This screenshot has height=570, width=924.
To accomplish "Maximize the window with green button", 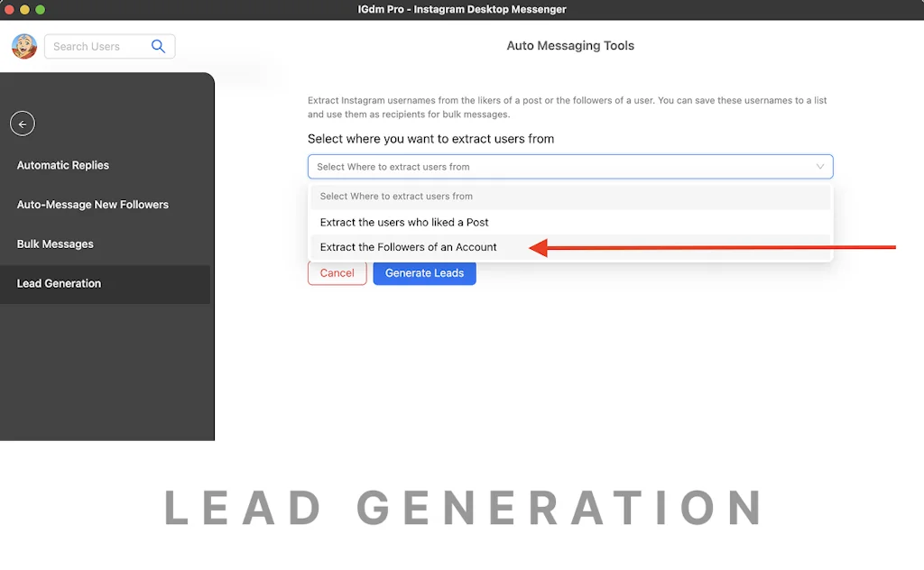I will 40,9.
